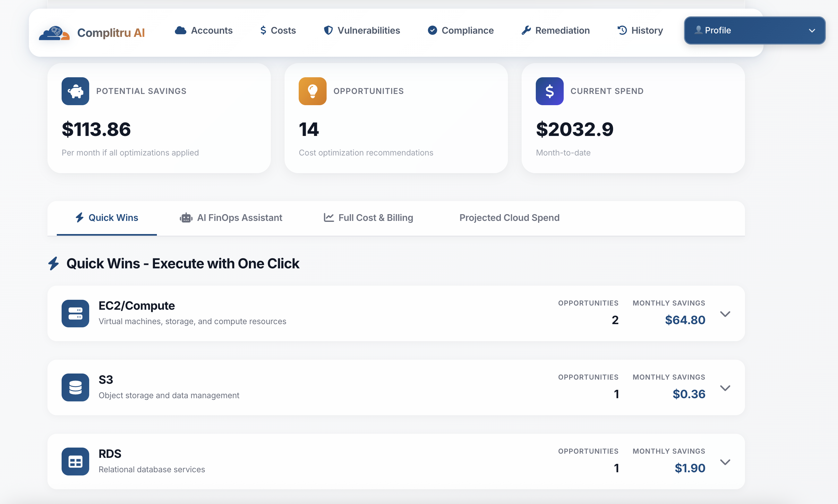Image resolution: width=838 pixels, height=504 pixels.
Task: Select the Quick Wins tab
Action: click(107, 218)
